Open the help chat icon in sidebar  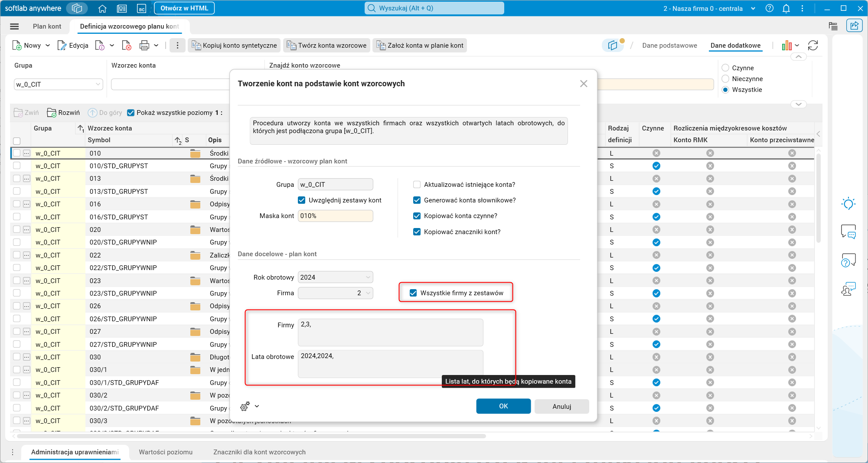click(x=848, y=260)
